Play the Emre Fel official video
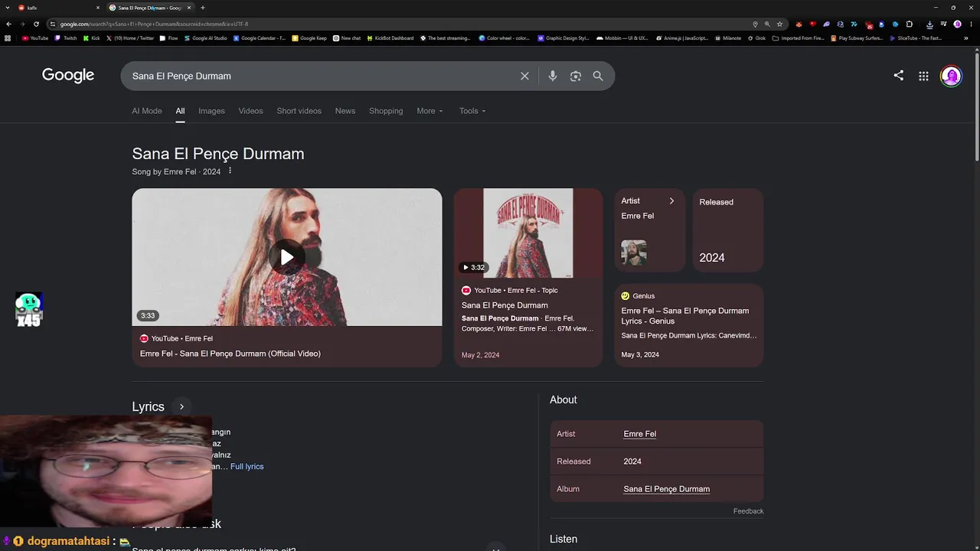The image size is (980, 551). click(287, 257)
